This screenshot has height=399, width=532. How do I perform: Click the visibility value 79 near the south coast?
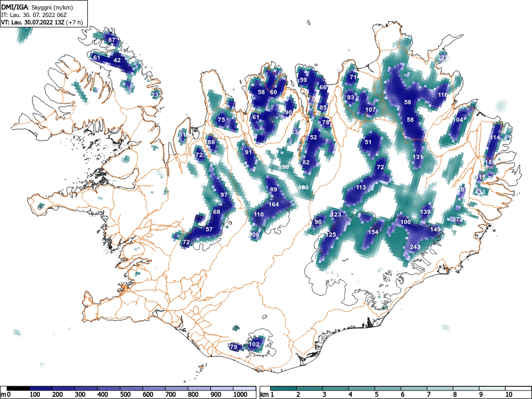coord(234,347)
